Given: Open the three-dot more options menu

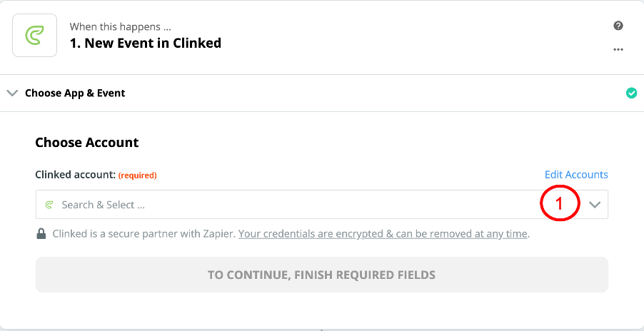Looking at the screenshot, I should [618, 50].
